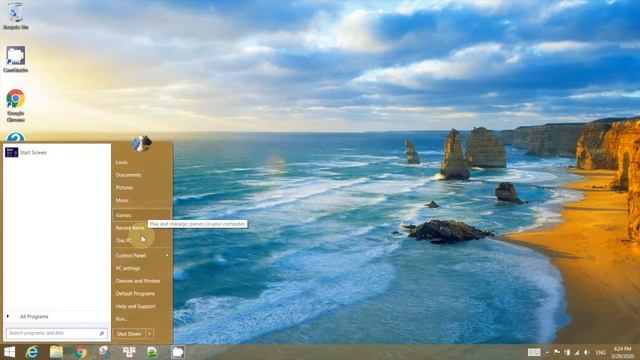Open the Run... dialog
Screen dimensions: 640x360
click(x=121, y=319)
